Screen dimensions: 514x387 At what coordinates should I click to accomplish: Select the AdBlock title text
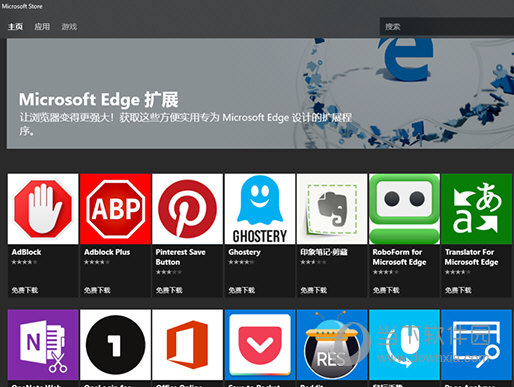[26, 252]
